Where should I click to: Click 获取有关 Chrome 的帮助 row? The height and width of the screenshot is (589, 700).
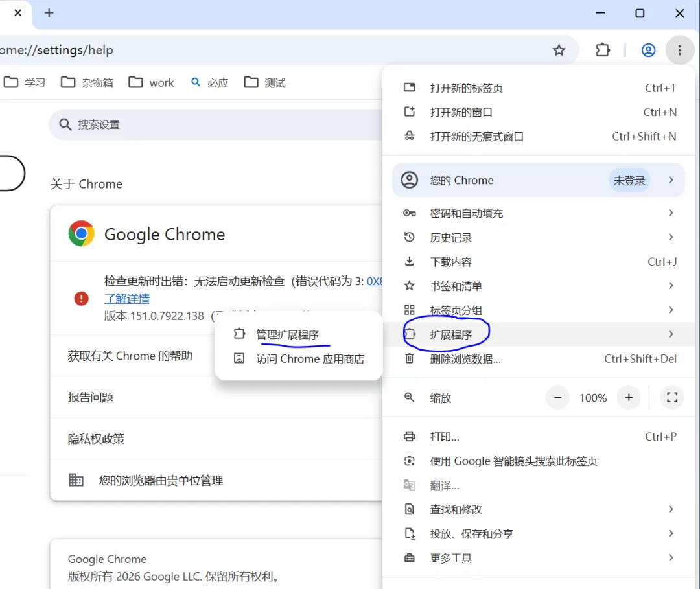pos(216,356)
